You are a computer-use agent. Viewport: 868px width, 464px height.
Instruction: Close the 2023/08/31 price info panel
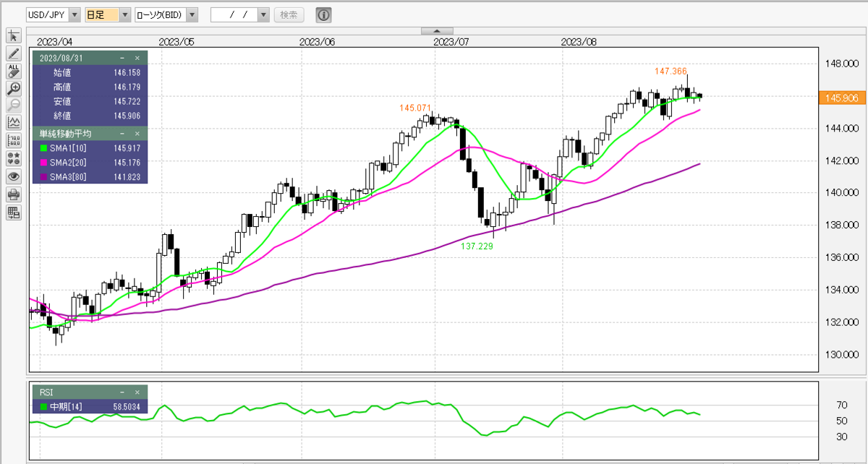tap(137, 57)
